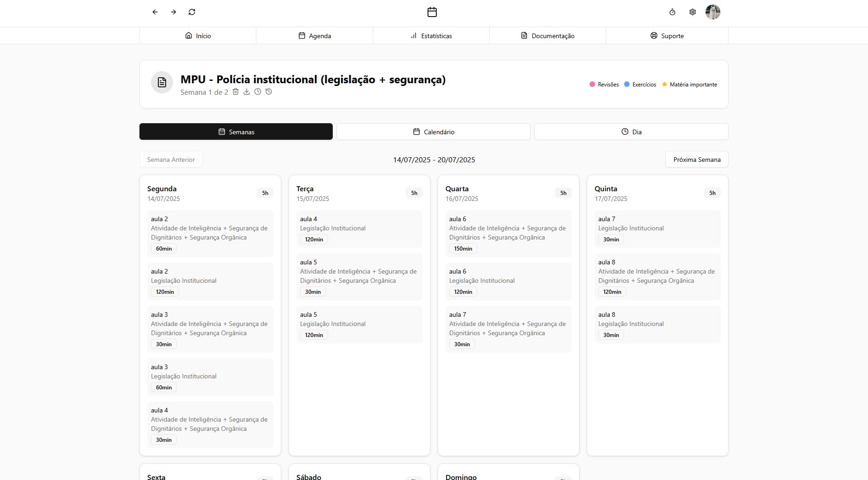Open the stopwatch timer icon

672,12
